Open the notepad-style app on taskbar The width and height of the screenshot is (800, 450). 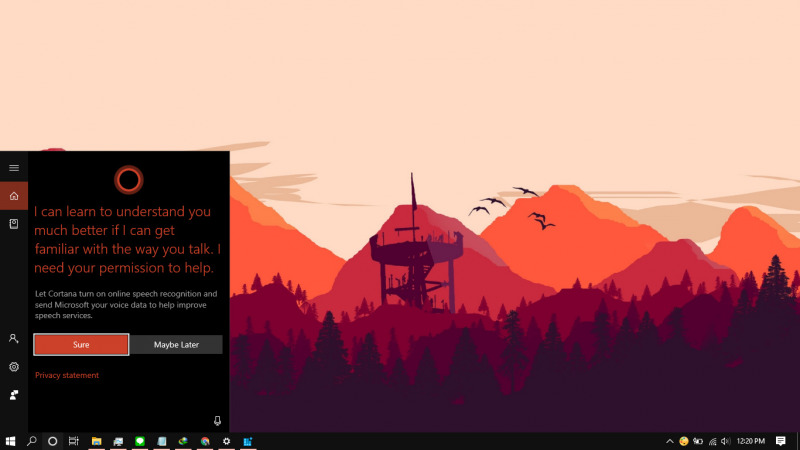tap(162, 441)
